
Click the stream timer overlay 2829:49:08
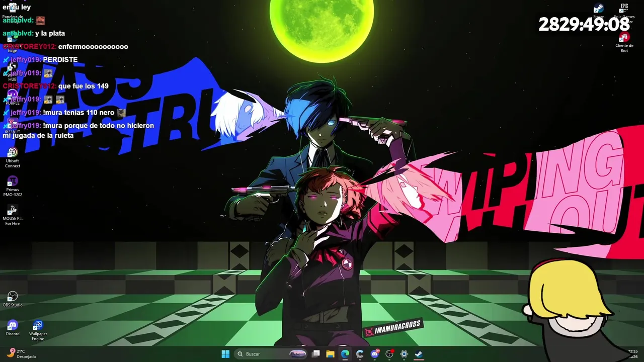(x=584, y=24)
